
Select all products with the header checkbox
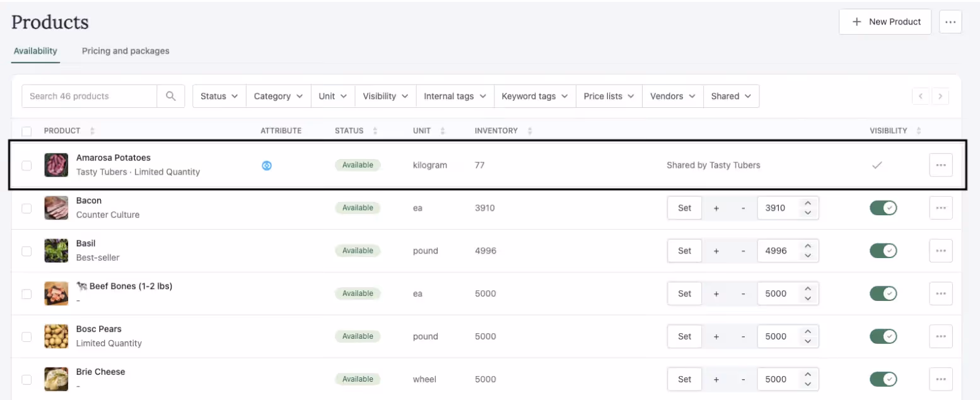tap(26, 131)
